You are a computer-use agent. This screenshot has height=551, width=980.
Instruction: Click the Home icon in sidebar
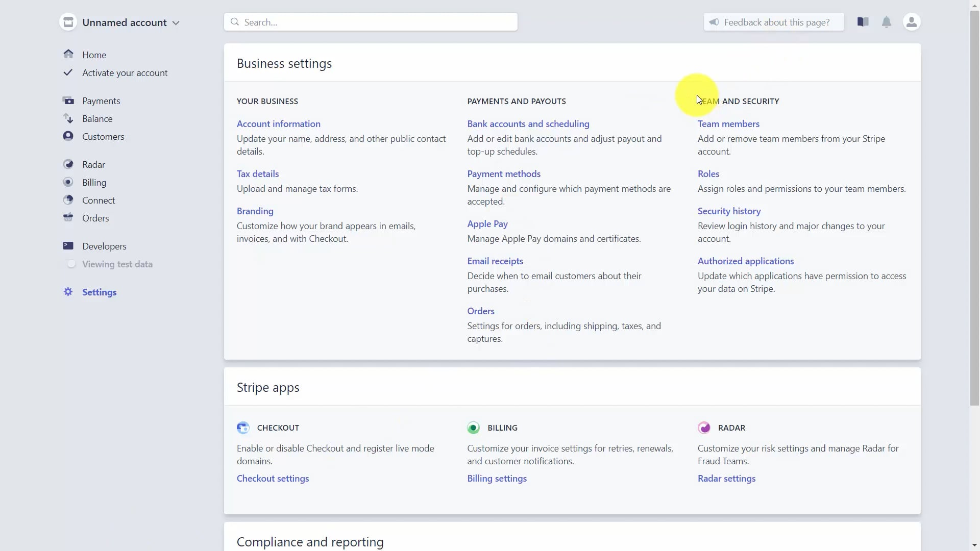(x=68, y=54)
